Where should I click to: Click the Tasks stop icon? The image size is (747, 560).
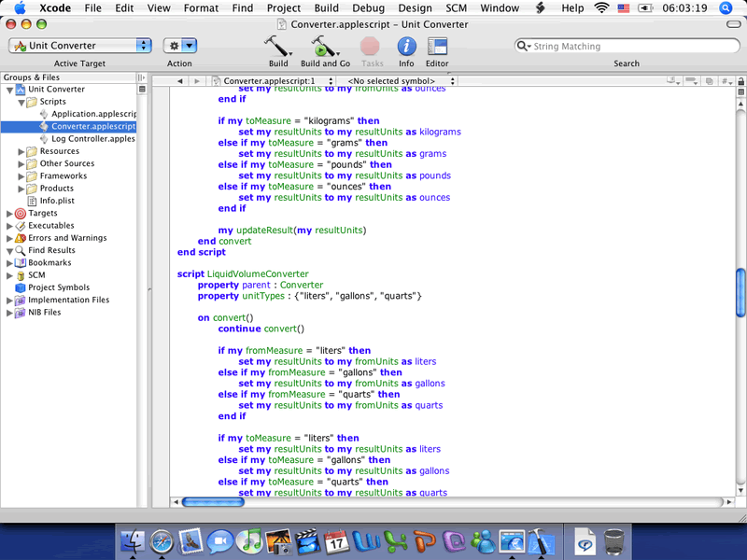(372, 46)
